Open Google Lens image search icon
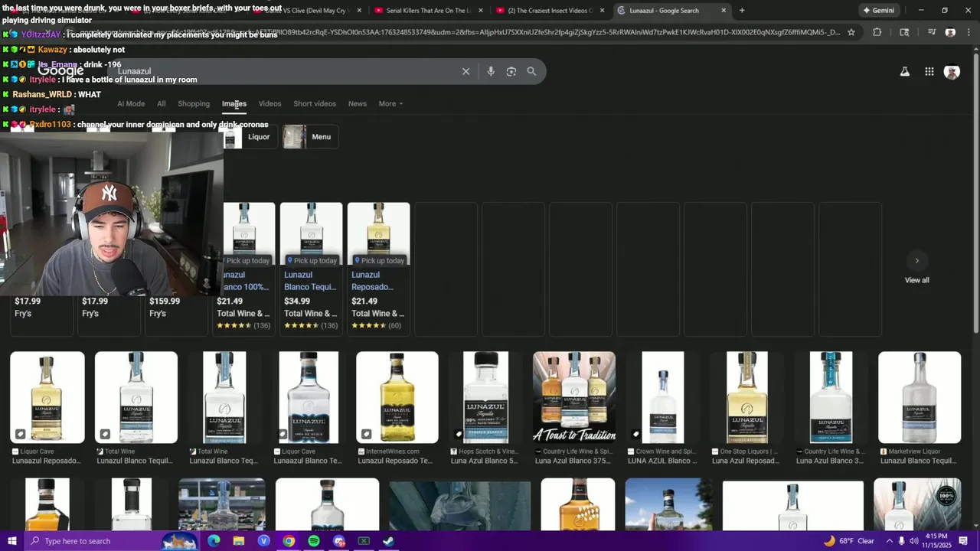 (511, 71)
